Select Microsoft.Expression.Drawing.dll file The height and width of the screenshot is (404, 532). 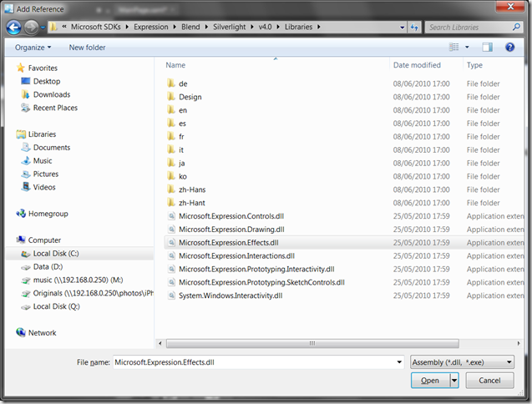(x=231, y=230)
